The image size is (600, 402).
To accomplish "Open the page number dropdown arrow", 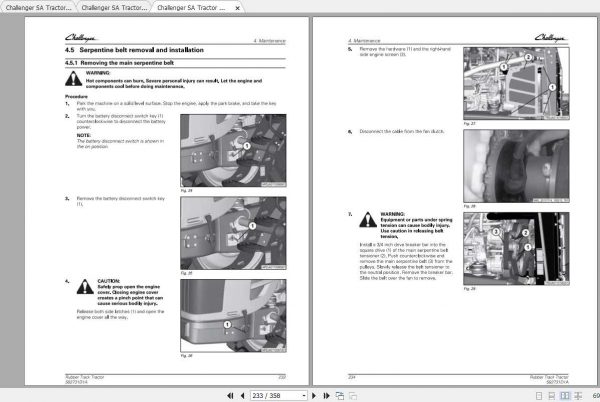I will pyautogui.click(x=304, y=395).
